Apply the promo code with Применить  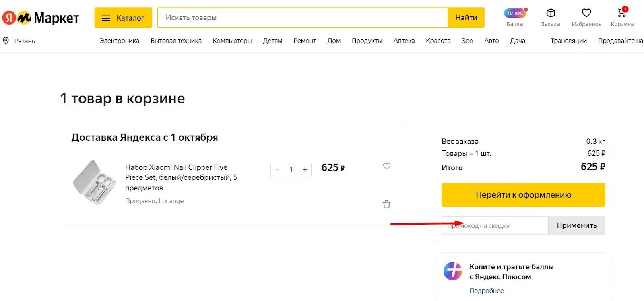tap(577, 225)
